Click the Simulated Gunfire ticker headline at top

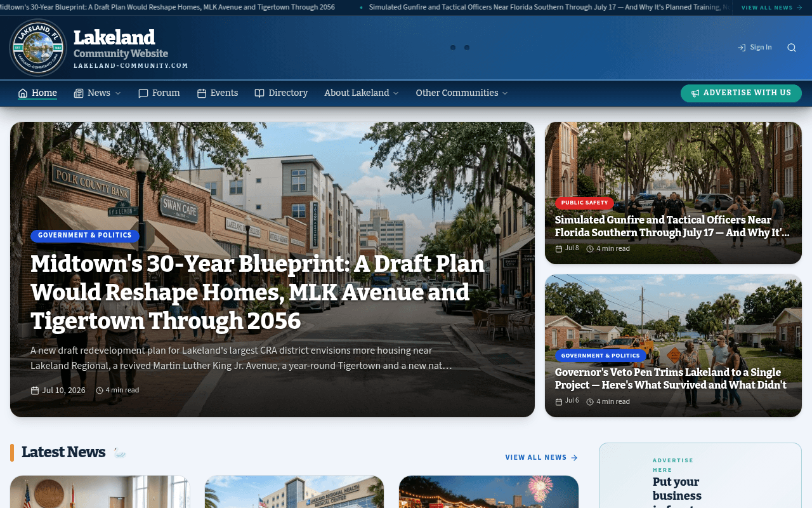[x=549, y=8]
